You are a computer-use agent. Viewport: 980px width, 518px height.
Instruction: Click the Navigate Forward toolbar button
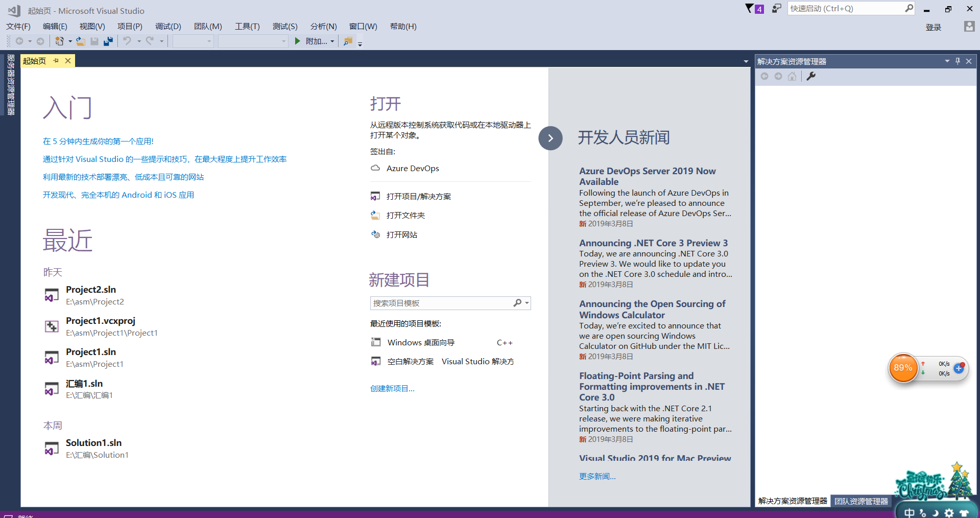coord(40,41)
